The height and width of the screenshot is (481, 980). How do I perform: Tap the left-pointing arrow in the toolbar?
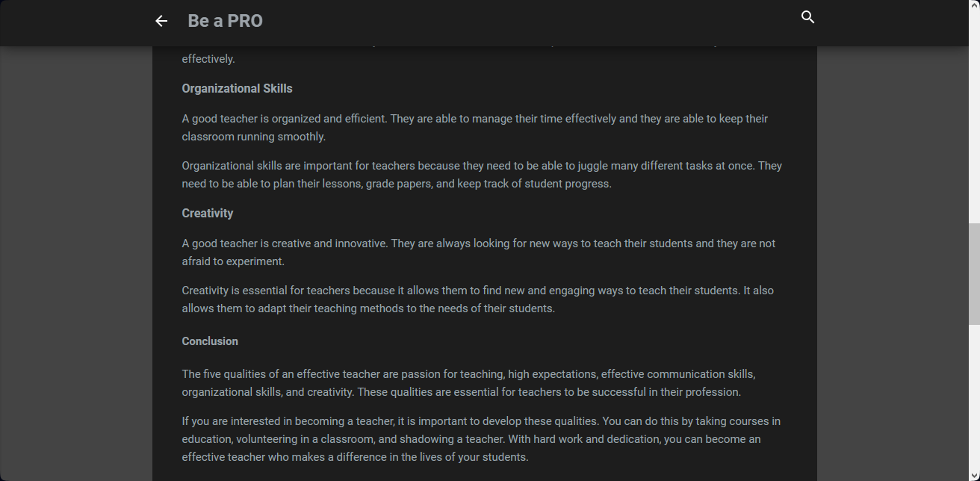(161, 21)
